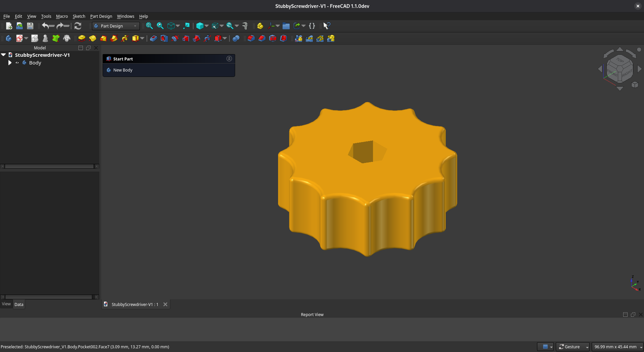
Task: Click the Polar Pattern icon
Action: click(x=320, y=38)
